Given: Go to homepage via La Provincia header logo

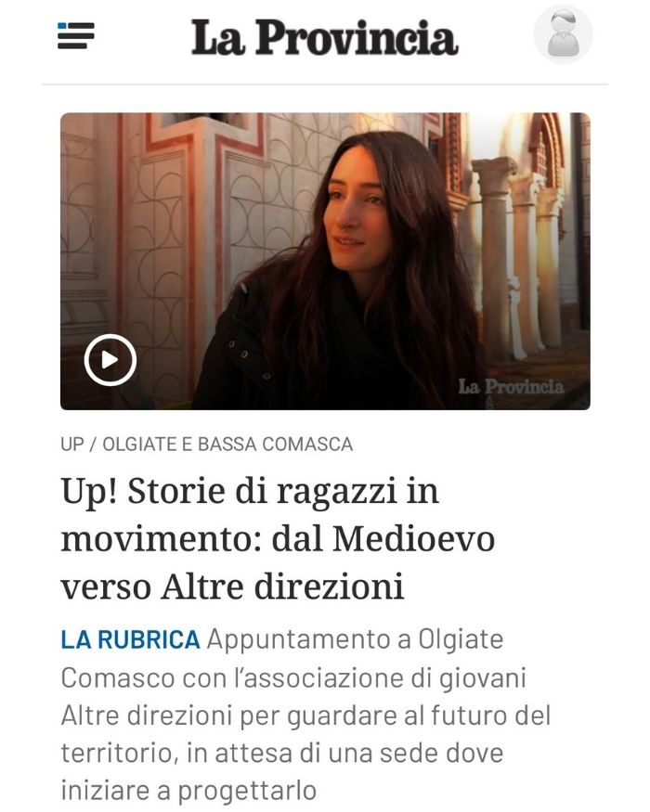Looking at the screenshot, I should pos(324,37).
